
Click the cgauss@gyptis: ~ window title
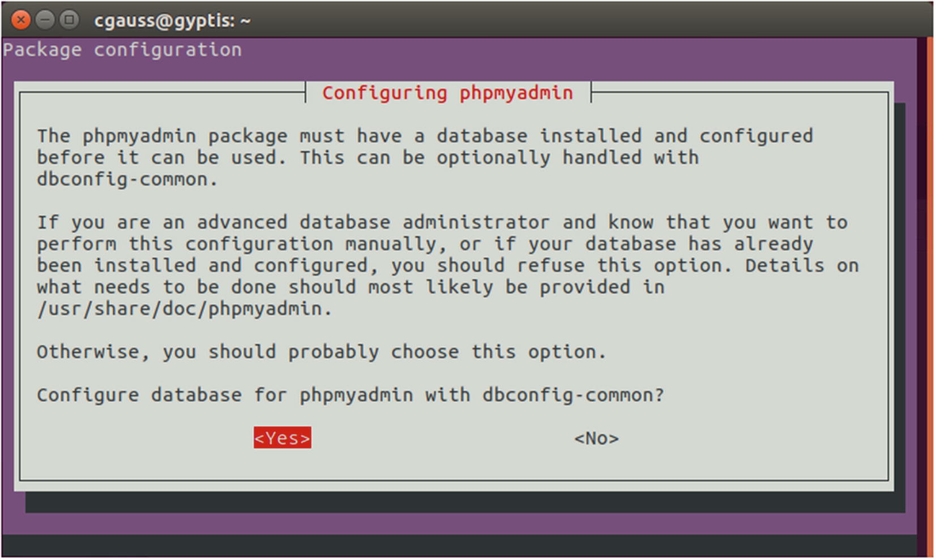tap(172, 21)
